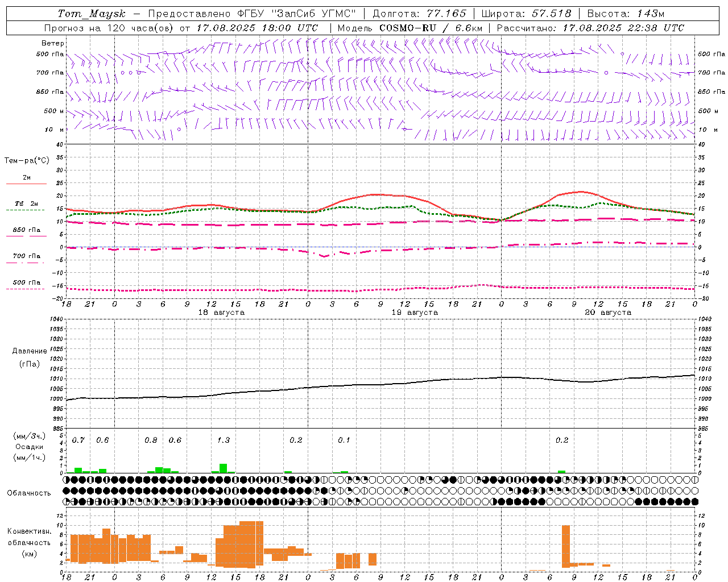Select the 'Долгота: 77.165' header value

(x=419, y=14)
